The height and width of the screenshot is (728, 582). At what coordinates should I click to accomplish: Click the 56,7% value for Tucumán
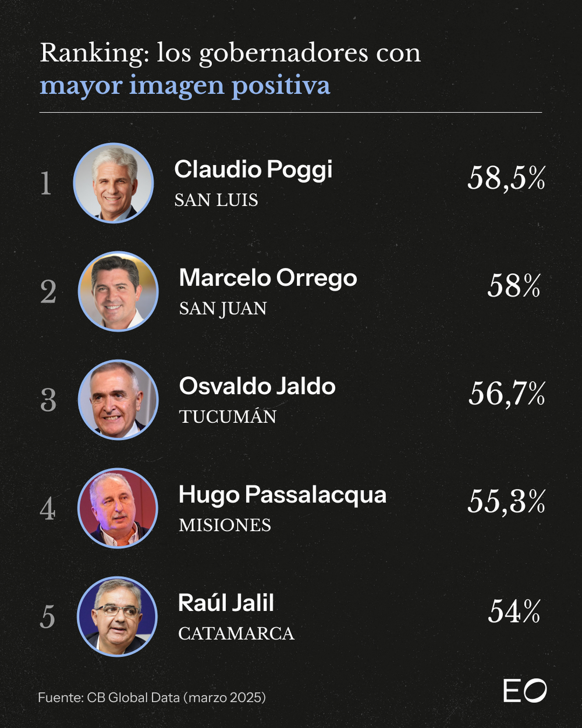pos(506,394)
